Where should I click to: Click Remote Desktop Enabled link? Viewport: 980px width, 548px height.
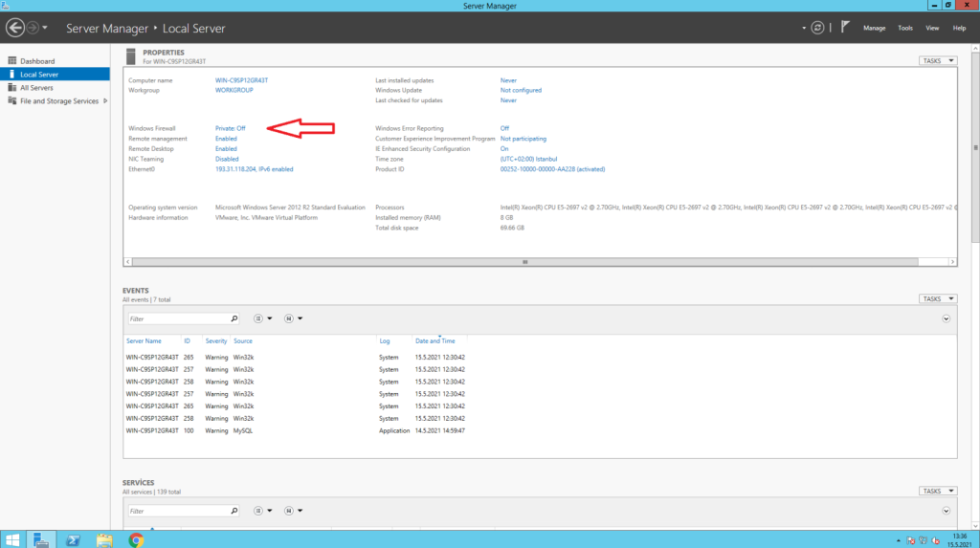[x=226, y=149]
